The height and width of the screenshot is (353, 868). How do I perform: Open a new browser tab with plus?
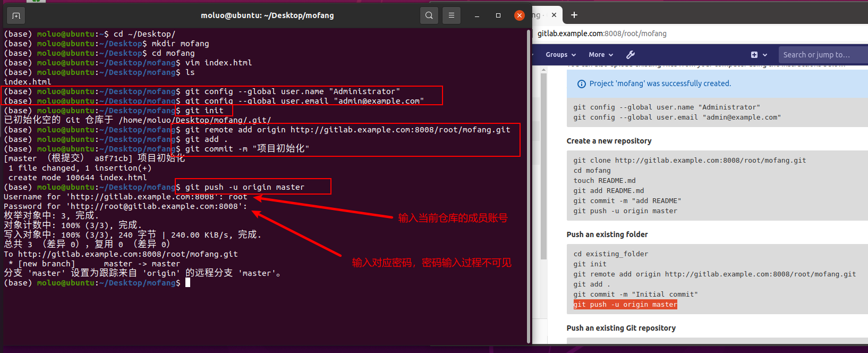point(574,15)
